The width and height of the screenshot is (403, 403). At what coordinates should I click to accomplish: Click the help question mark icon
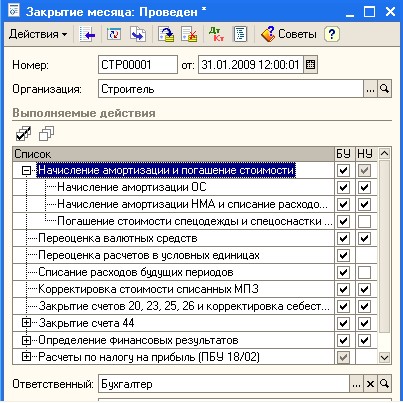point(332,34)
